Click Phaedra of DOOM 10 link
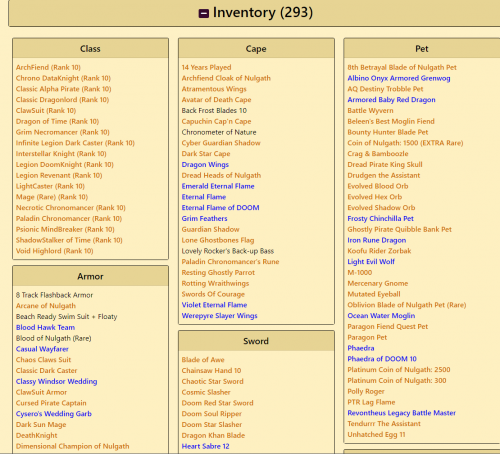The width and height of the screenshot is (500, 454). click(x=382, y=359)
